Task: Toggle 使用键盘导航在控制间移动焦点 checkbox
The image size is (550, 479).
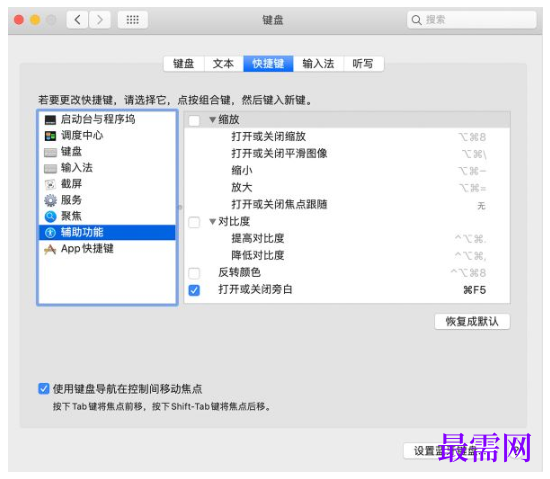Action: coord(43,389)
